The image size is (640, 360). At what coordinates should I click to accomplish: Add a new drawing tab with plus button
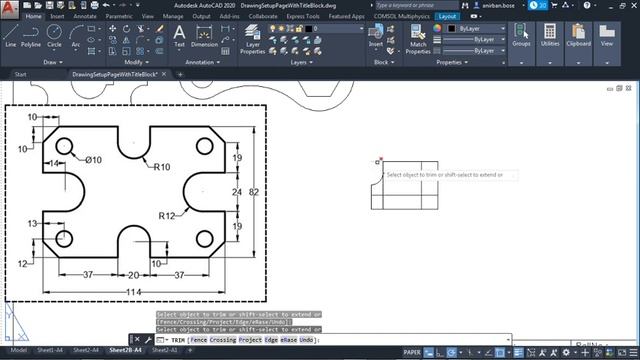point(180,74)
